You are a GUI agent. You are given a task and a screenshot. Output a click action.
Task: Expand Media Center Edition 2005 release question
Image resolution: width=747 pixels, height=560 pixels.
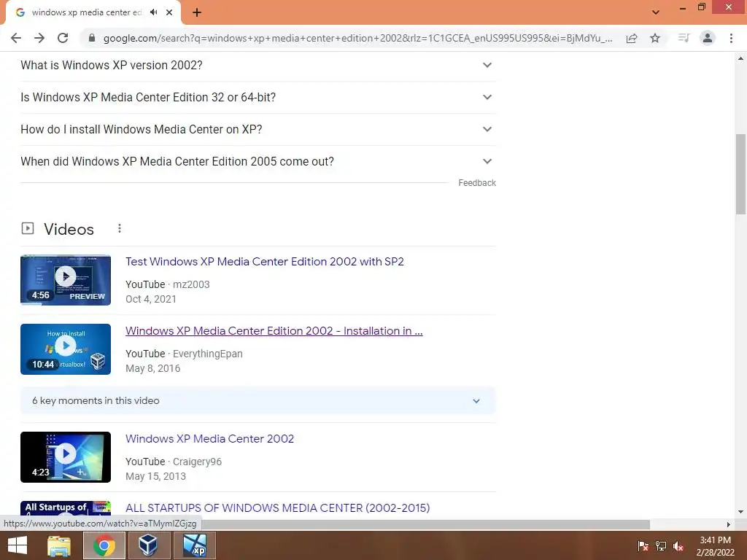tap(258, 161)
